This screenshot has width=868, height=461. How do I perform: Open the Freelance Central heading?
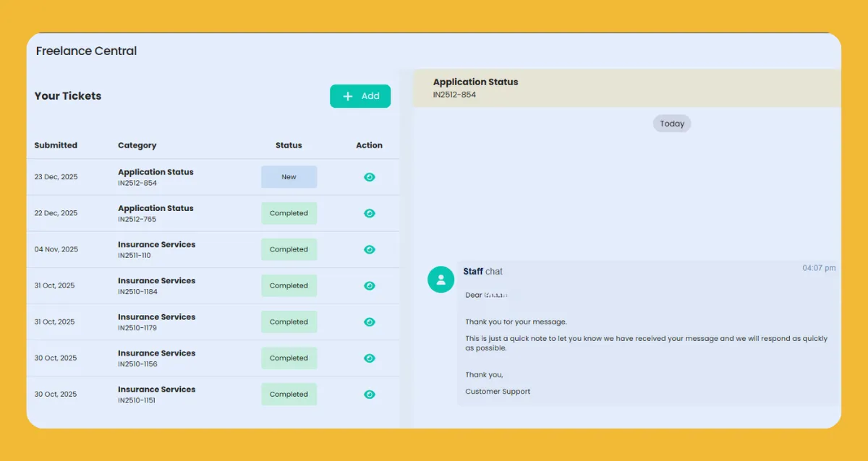click(86, 51)
